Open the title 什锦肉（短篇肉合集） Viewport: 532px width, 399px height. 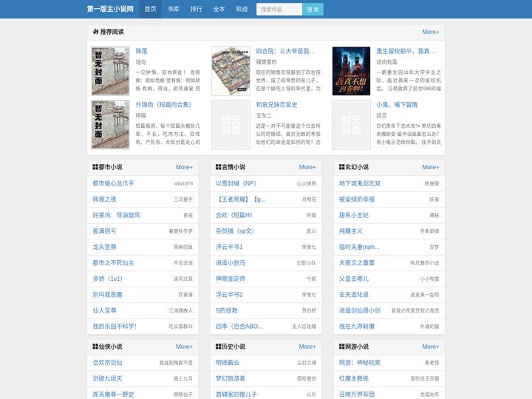pyautogui.click(x=163, y=105)
